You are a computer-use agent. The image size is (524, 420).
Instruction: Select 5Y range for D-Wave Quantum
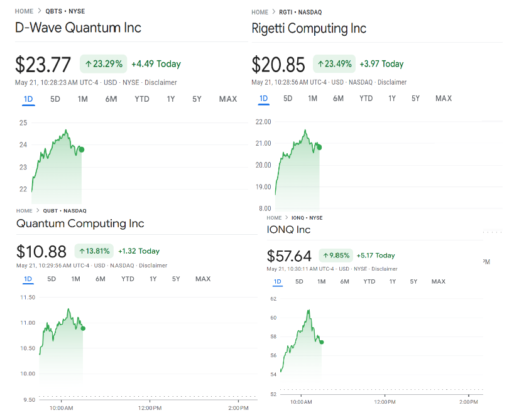[x=197, y=99]
